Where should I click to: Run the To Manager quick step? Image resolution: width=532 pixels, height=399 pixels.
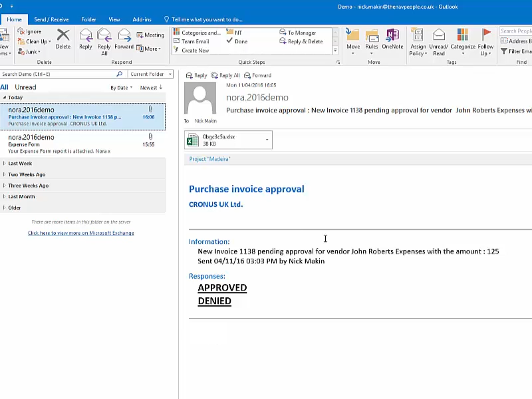point(297,33)
